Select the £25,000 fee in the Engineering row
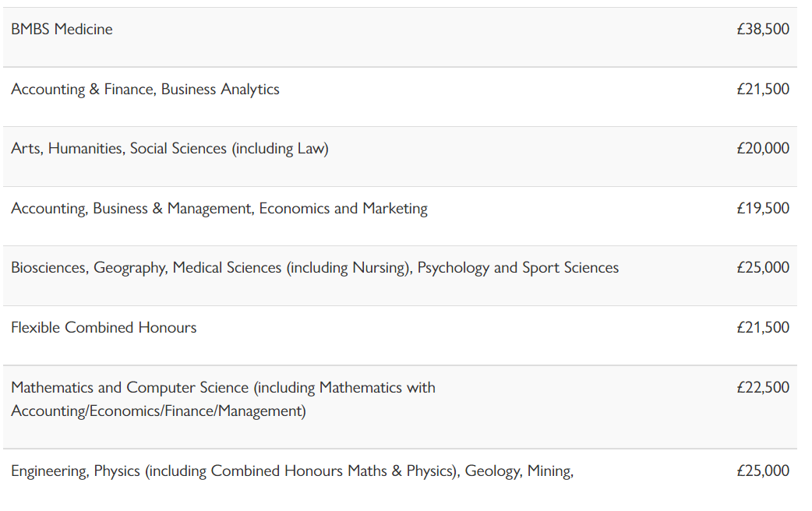This screenshot has width=812, height=511. pyautogui.click(x=762, y=471)
